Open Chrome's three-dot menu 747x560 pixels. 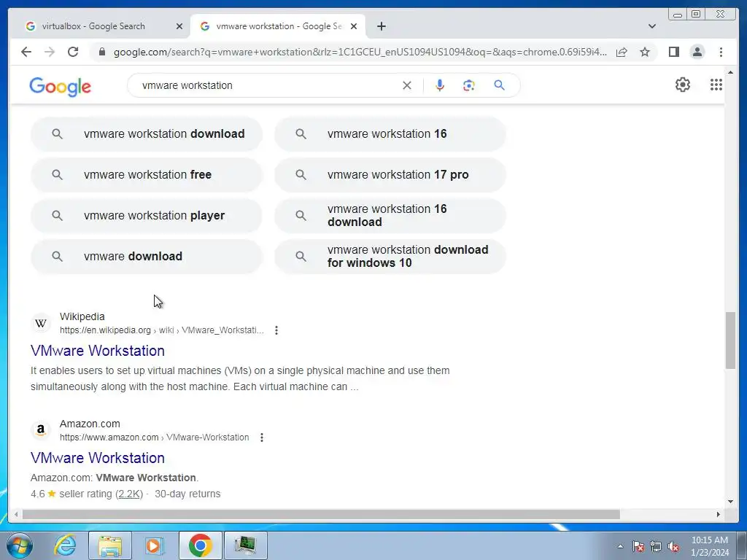coord(721,52)
